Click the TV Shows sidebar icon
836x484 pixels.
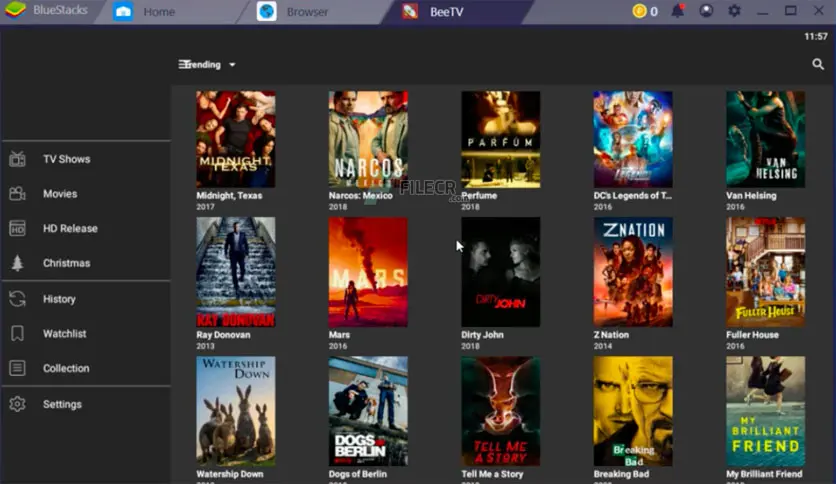click(x=17, y=159)
